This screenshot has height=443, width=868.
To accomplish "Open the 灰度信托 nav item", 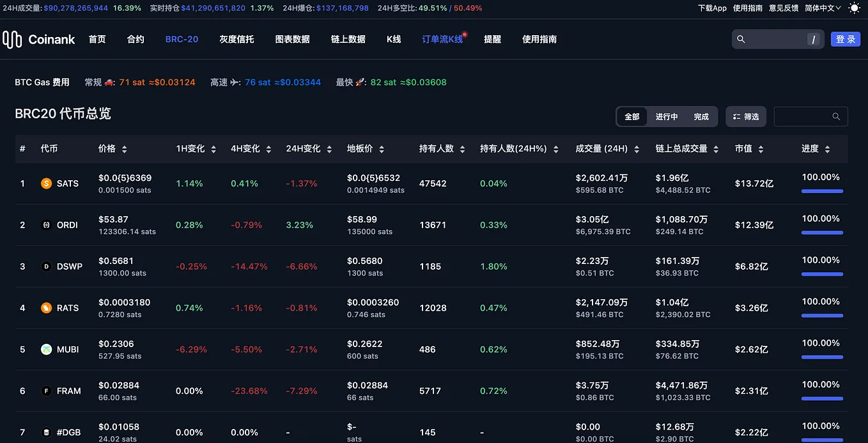I will click(236, 40).
